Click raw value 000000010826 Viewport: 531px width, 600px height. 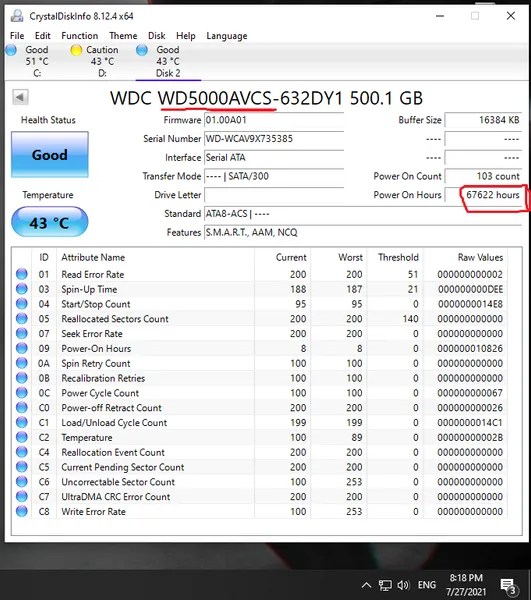pos(470,348)
